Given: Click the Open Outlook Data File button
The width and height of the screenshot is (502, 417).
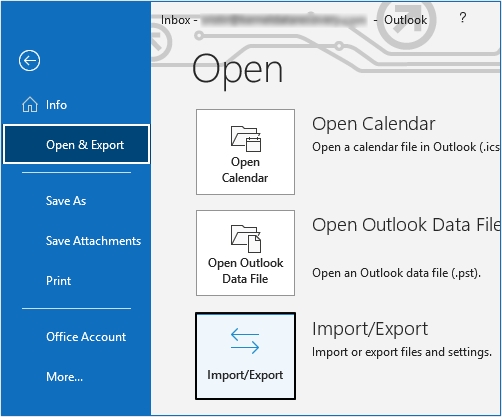Looking at the screenshot, I should point(245,253).
